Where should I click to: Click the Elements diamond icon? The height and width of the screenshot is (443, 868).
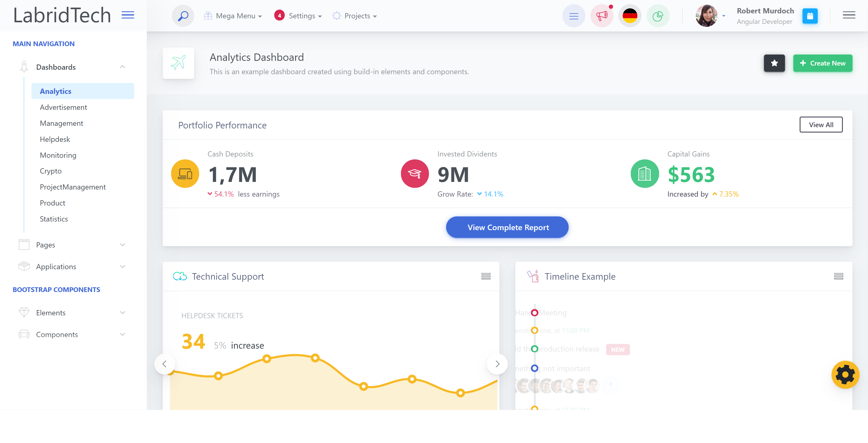tap(24, 312)
